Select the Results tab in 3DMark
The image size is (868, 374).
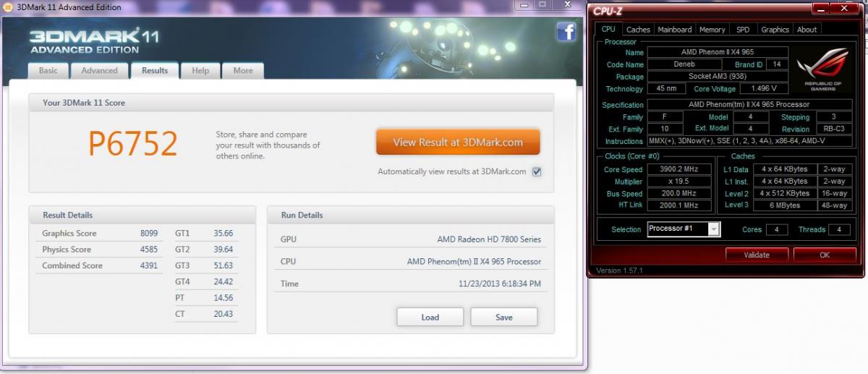155,70
